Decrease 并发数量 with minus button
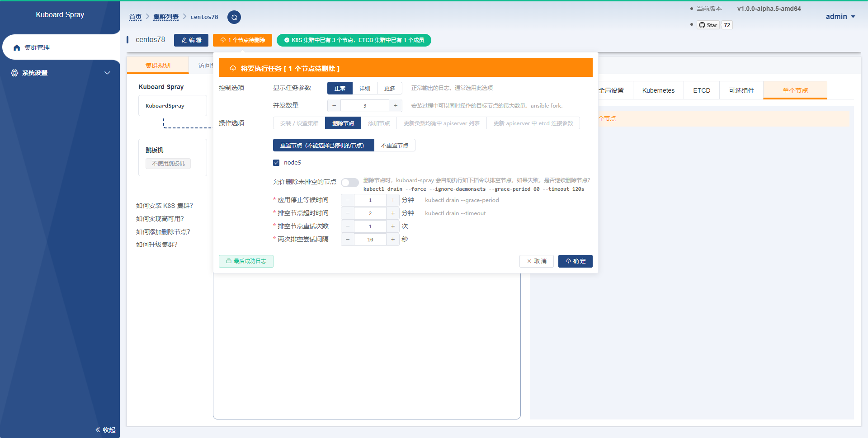The image size is (868, 438). coord(334,106)
